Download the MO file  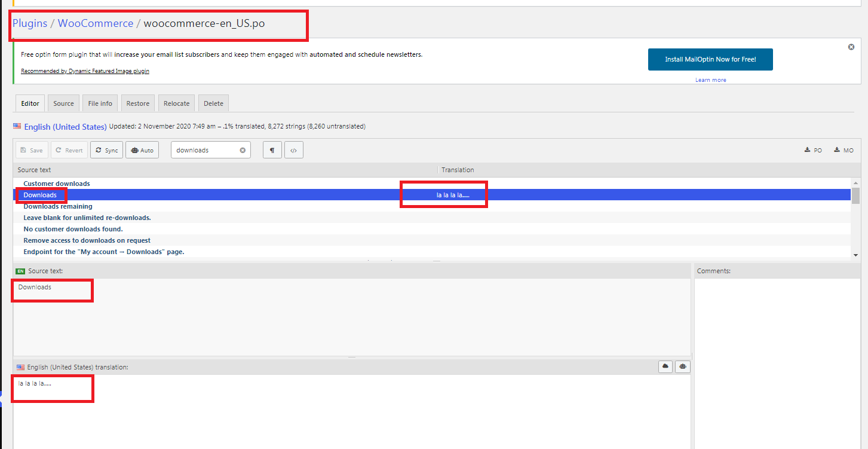pos(844,150)
